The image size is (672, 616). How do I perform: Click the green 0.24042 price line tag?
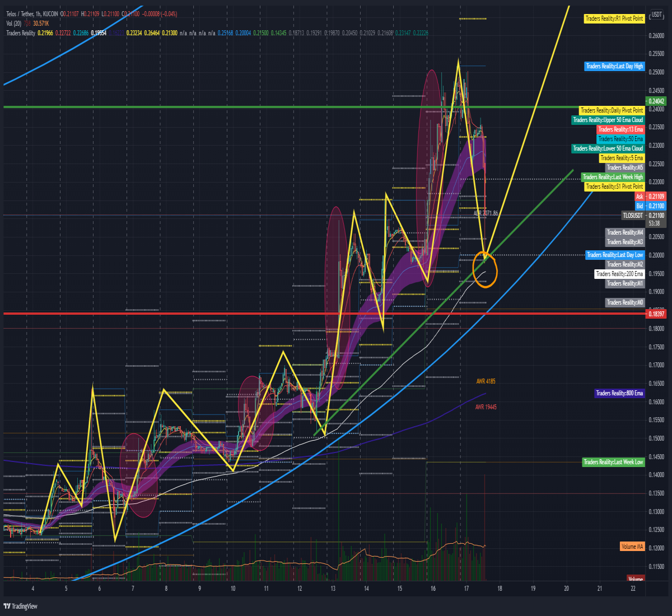[x=656, y=101]
